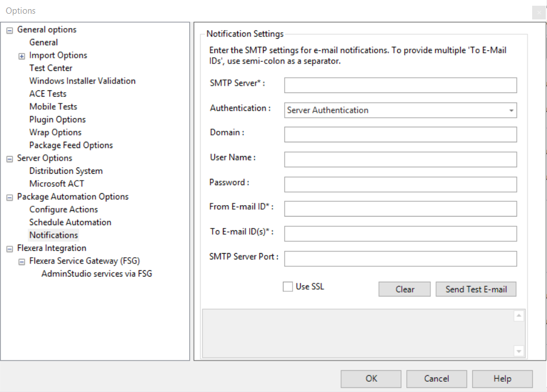Select Test Center in the options tree
Screen dimensions: 547x392
[x=51, y=68]
